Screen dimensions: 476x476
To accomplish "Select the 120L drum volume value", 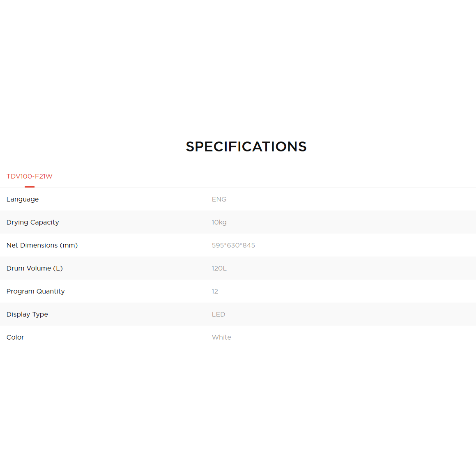I will (219, 268).
